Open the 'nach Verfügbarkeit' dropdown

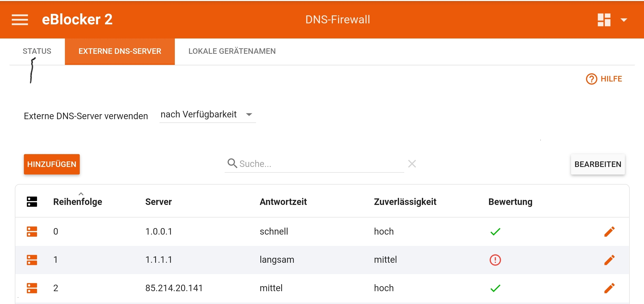[x=207, y=115]
